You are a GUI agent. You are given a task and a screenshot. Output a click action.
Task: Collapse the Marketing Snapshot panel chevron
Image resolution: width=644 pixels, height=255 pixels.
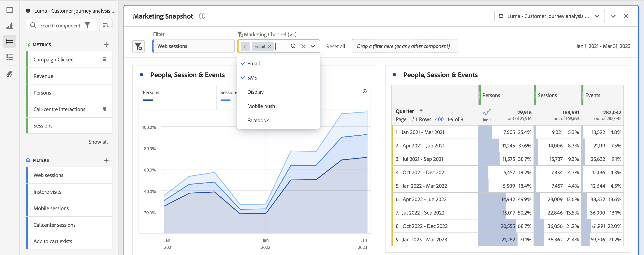(613, 16)
